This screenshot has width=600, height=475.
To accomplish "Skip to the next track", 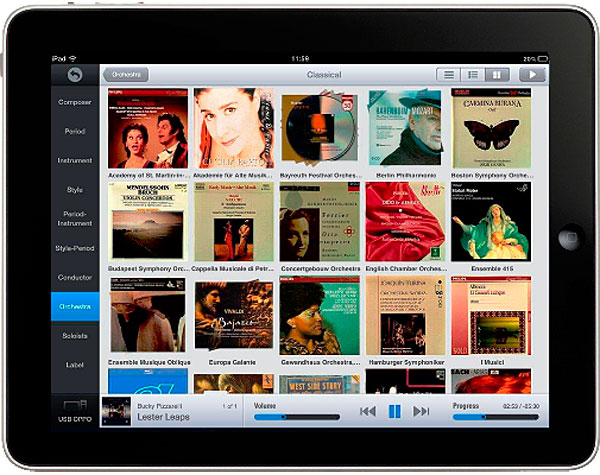I will tap(421, 411).
